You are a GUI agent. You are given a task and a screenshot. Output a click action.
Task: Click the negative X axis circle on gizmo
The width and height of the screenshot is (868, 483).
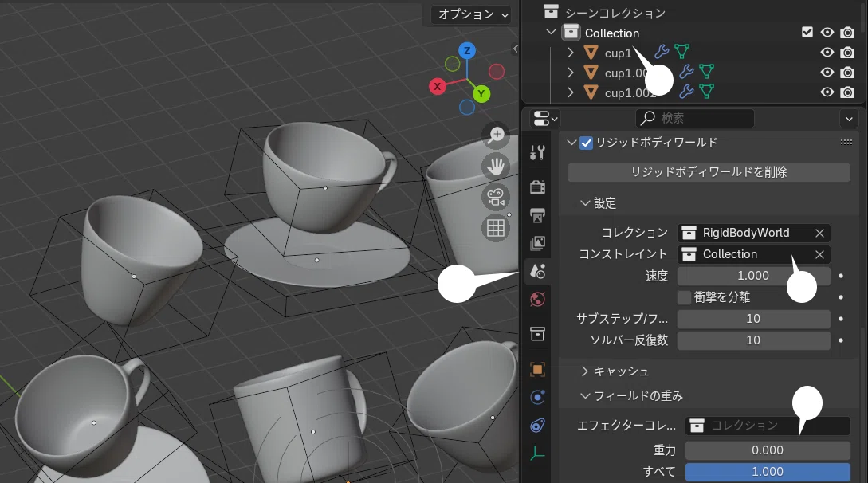pyautogui.click(x=497, y=72)
